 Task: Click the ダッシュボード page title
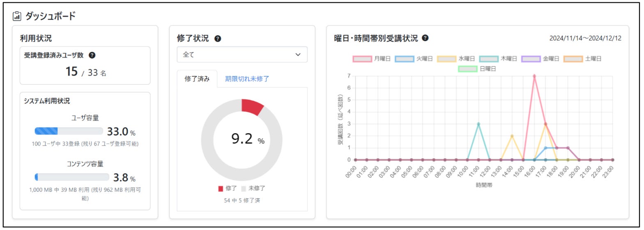[51, 16]
